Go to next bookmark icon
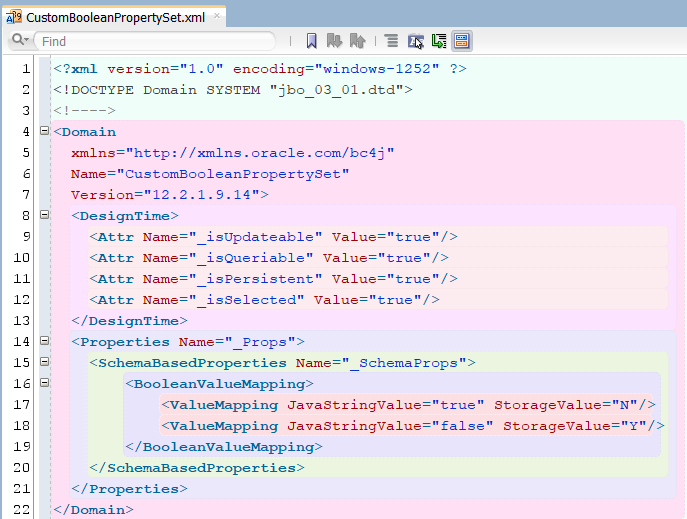 click(334, 41)
